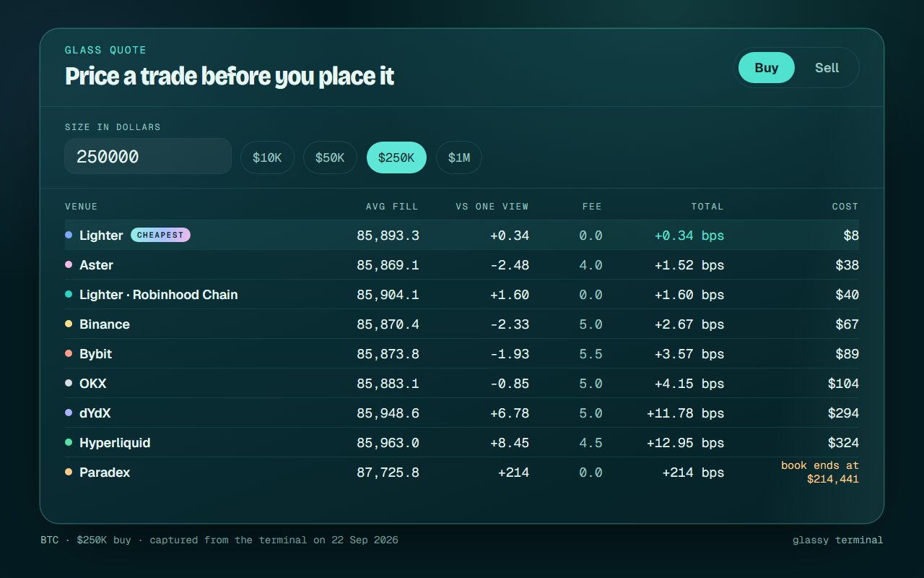Select the Hyperliquid venue row

pyautogui.click(x=462, y=443)
